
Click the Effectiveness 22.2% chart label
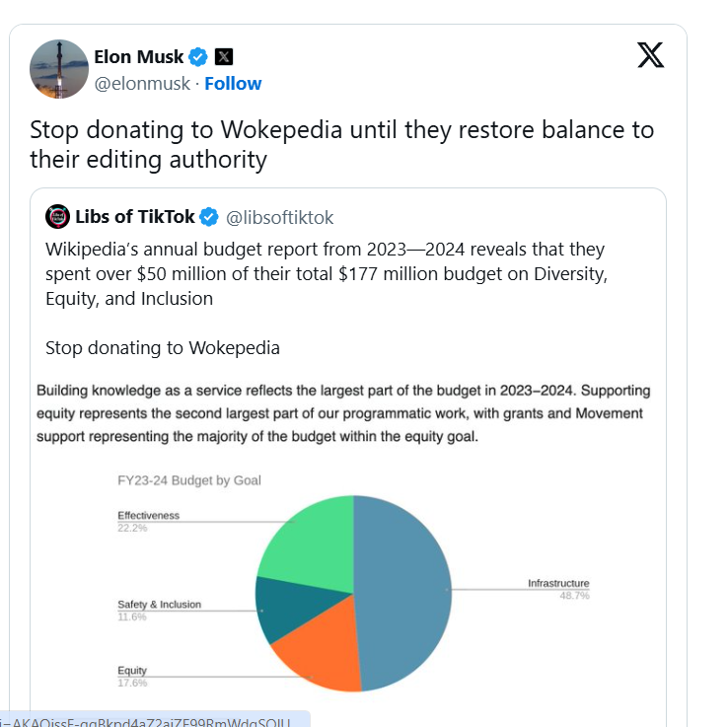(148, 521)
